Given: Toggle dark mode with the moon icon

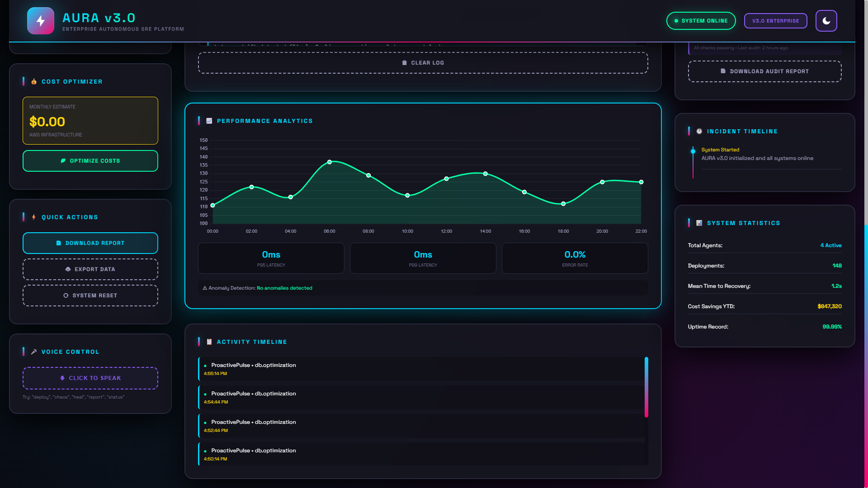Looking at the screenshot, I should 826,21.
